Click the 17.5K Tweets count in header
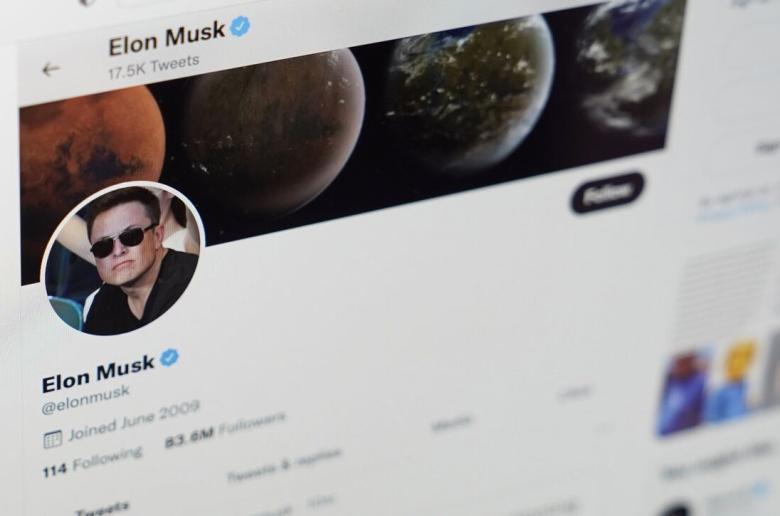This screenshot has height=516, width=780. coord(154,67)
